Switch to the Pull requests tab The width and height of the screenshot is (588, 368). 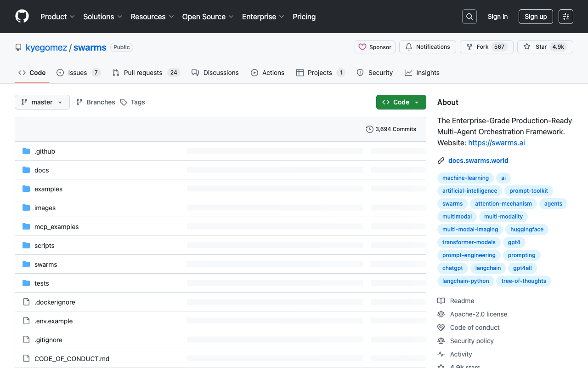[x=146, y=73]
